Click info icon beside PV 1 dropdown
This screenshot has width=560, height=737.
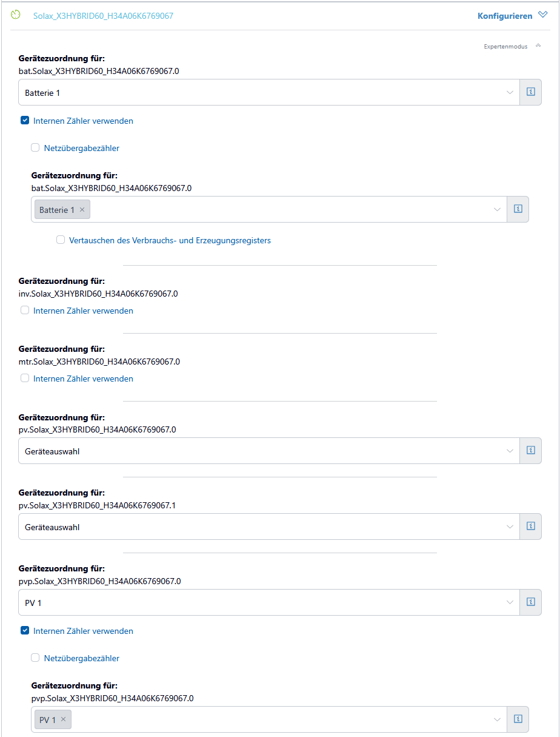pos(531,602)
